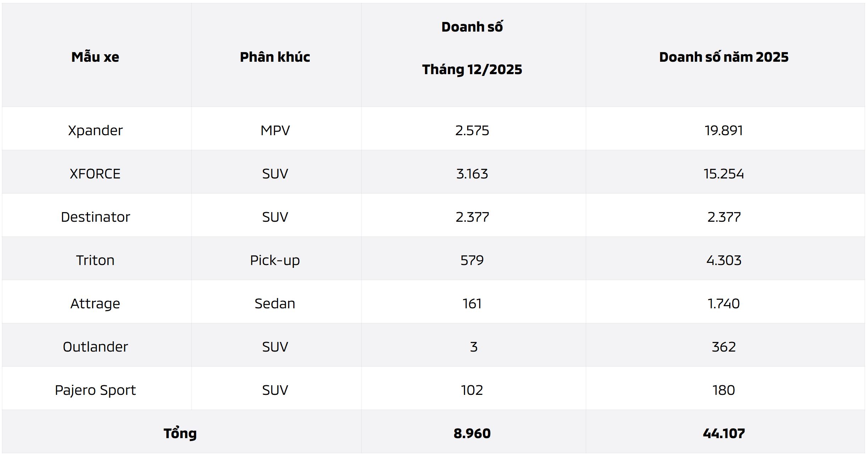
Task: Click the Triton model cell
Action: [95, 260]
